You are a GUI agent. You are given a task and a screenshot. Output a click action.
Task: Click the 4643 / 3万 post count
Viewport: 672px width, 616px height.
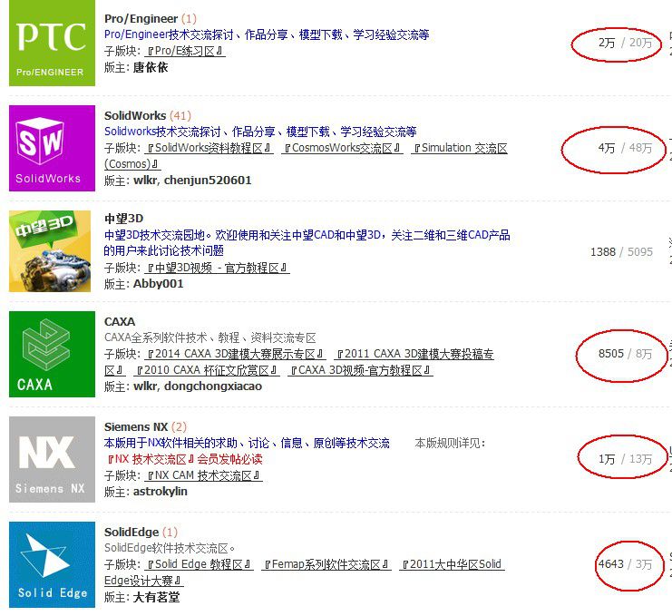[625, 564]
